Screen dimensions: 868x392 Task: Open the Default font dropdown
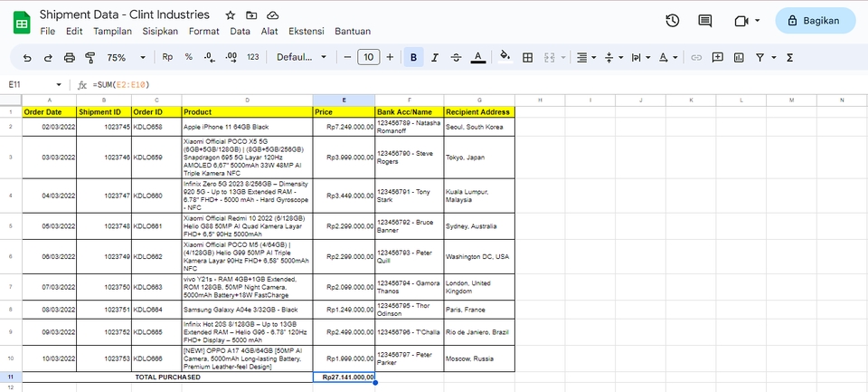302,57
